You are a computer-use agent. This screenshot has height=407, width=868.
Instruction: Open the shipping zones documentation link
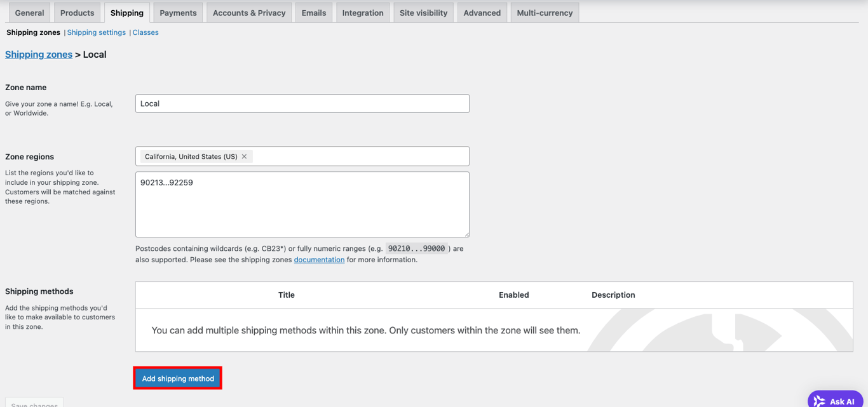[319, 259]
